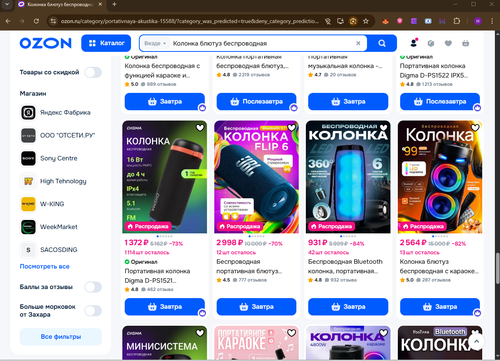The width and height of the screenshot is (500, 361).
Task: Bookmark this page with star icon
Action: click(x=366, y=21)
